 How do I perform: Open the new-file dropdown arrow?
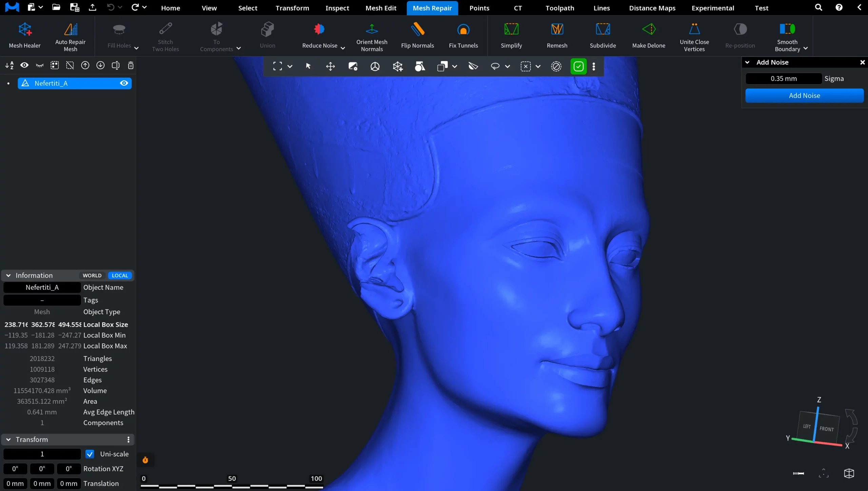coord(41,7)
